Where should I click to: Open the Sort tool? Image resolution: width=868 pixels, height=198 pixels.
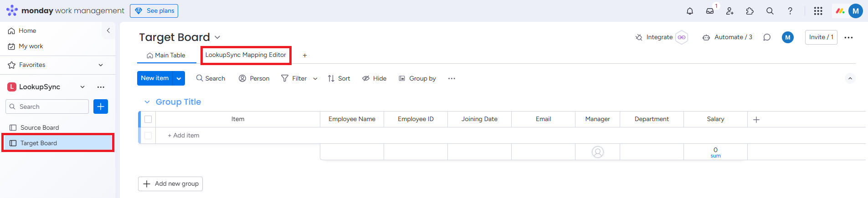click(339, 78)
